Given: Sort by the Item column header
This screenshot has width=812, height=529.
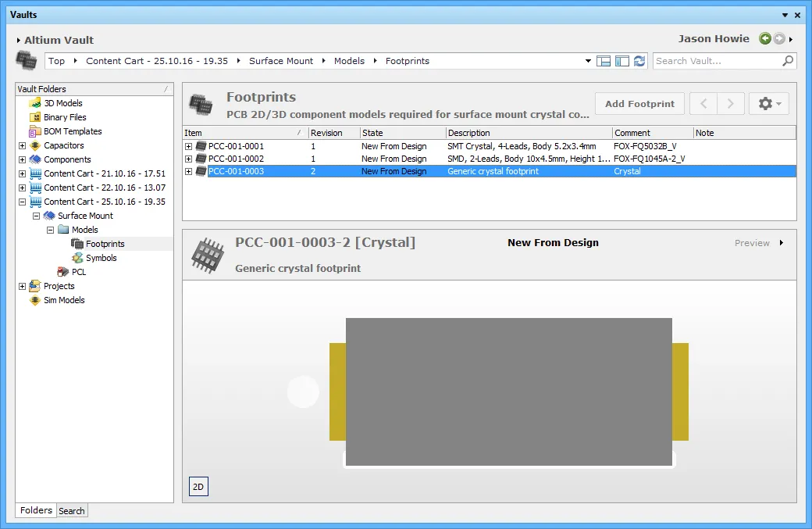Looking at the screenshot, I should [x=245, y=133].
